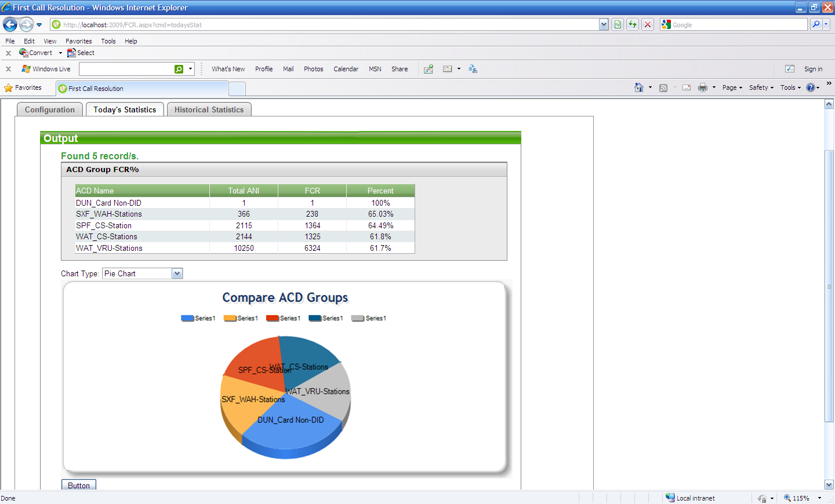This screenshot has height=504, width=835.
Task: Switch to the Configuration tab
Action: [x=50, y=109]
